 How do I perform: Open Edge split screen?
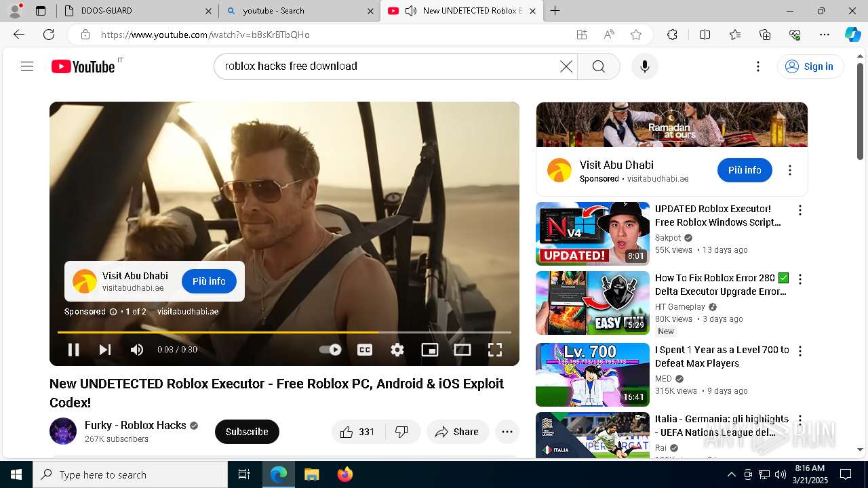[705, 35]
